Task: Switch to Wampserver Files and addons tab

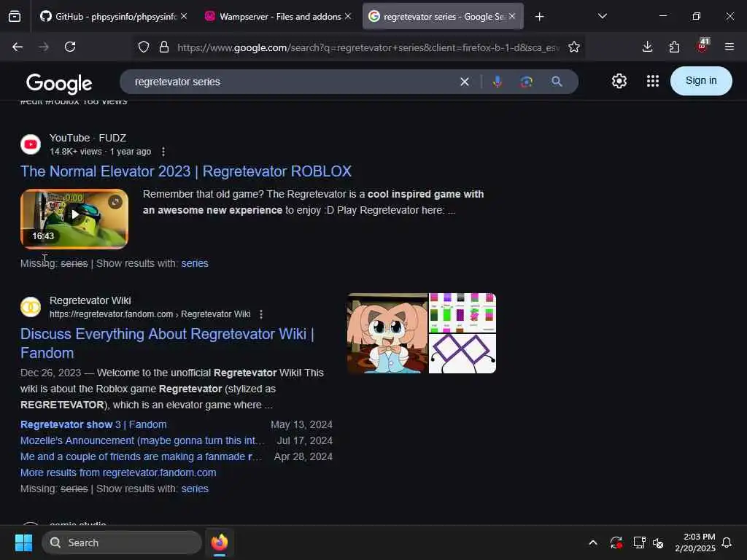Action: click(279, 16)
